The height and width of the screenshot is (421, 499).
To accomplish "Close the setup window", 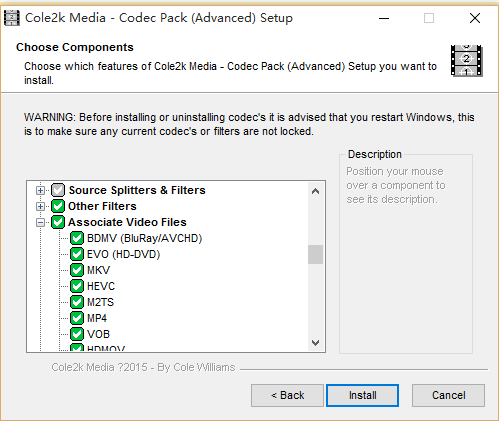I will [475, 18].
